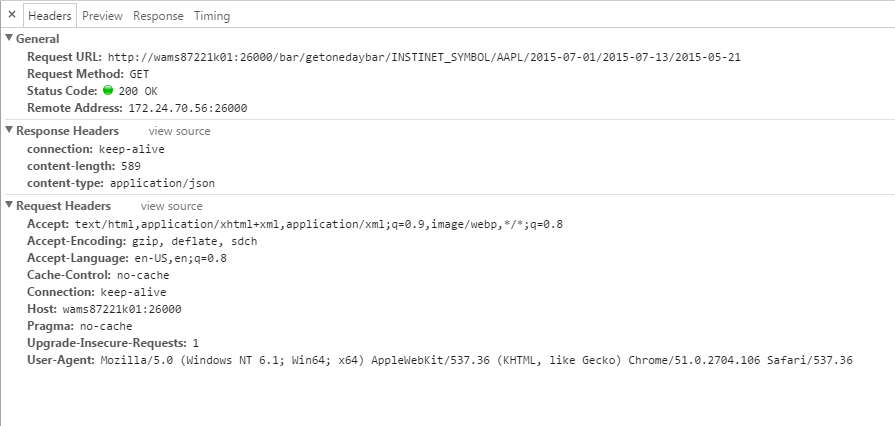View source of Request Headers
Image resolution: width=895 pixels, height=426 pixels.
171,206
